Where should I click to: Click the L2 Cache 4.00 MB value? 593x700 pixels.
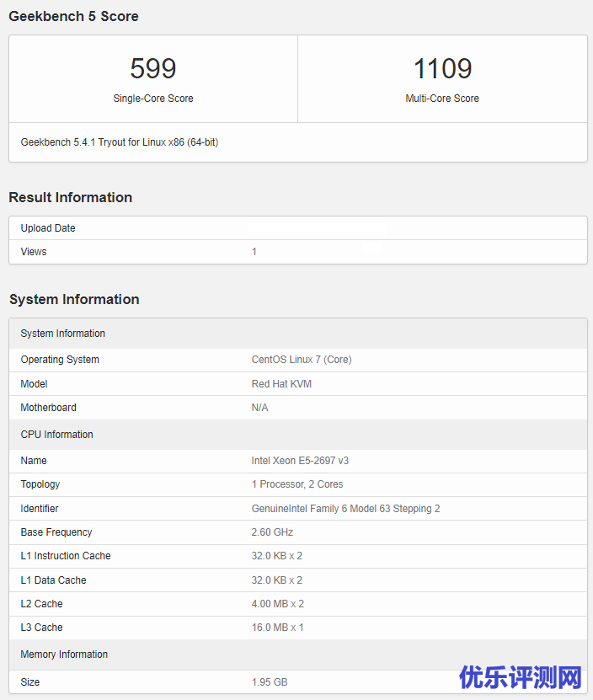(x=277, y=604)
